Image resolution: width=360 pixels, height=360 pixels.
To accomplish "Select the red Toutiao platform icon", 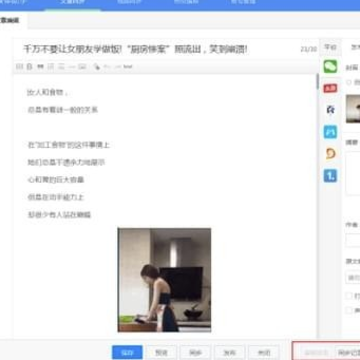I will coord(330,88).
